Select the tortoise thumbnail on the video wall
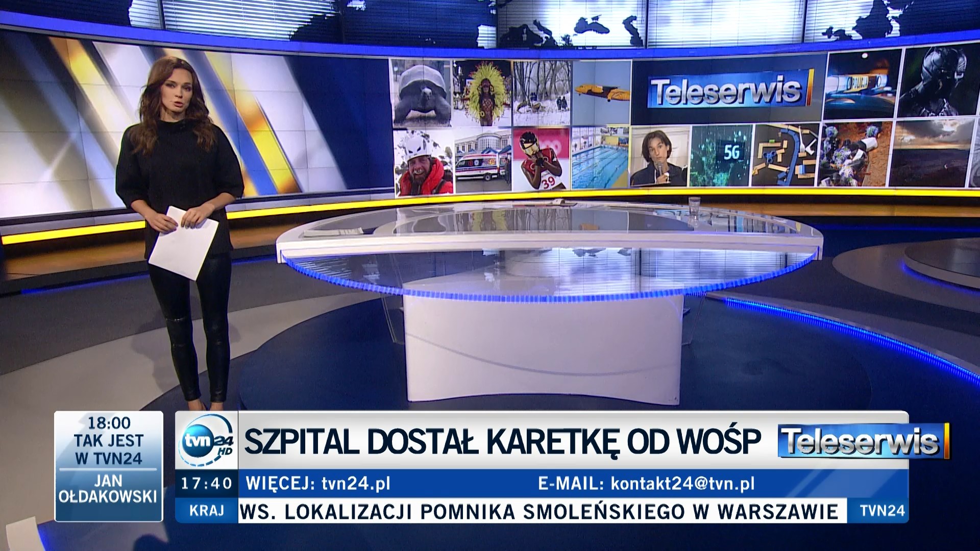This screenshot has width=980, height=551. [422, 93]
